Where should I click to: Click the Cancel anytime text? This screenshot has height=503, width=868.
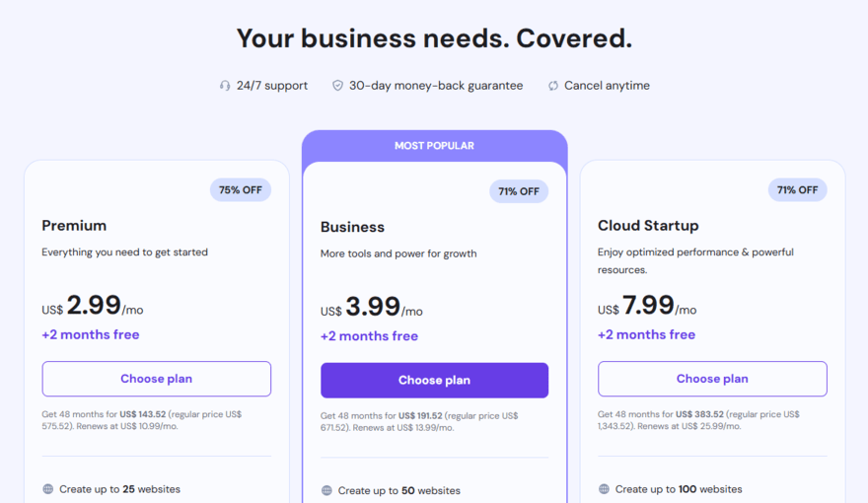tap(607, 86)
